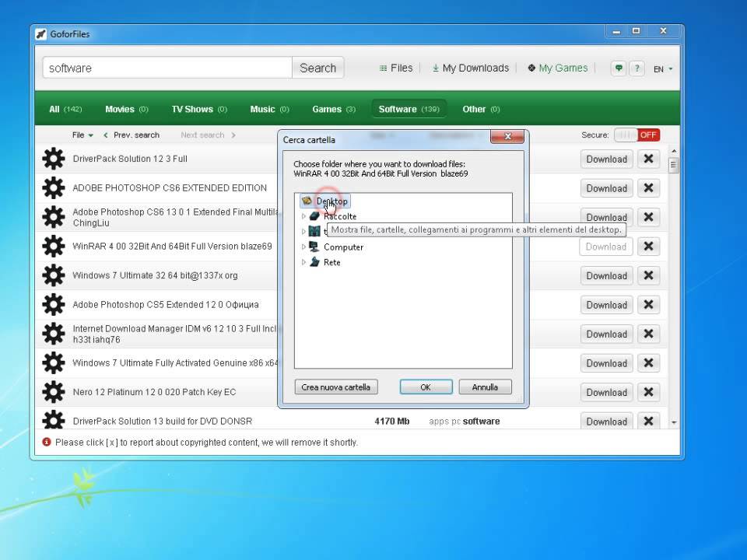
Task: Click the results list scrollbar thumb
Action: tap(674, 166)
